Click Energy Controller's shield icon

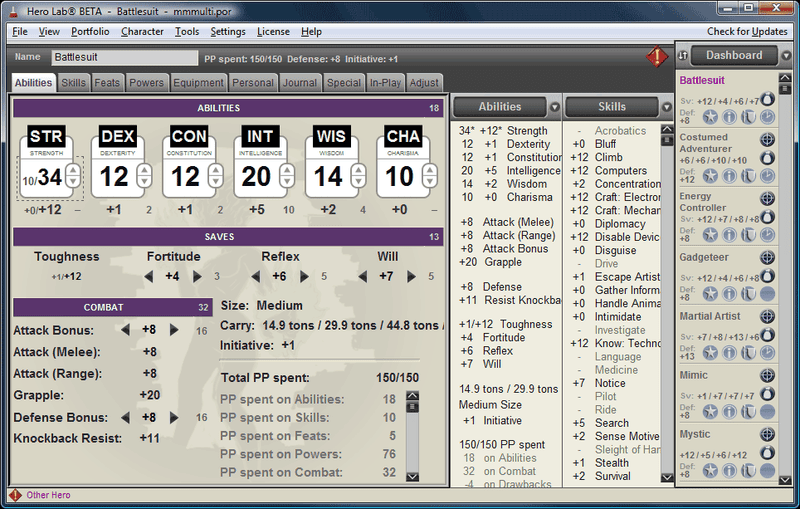pyautogui.click(x=748, y=235)
